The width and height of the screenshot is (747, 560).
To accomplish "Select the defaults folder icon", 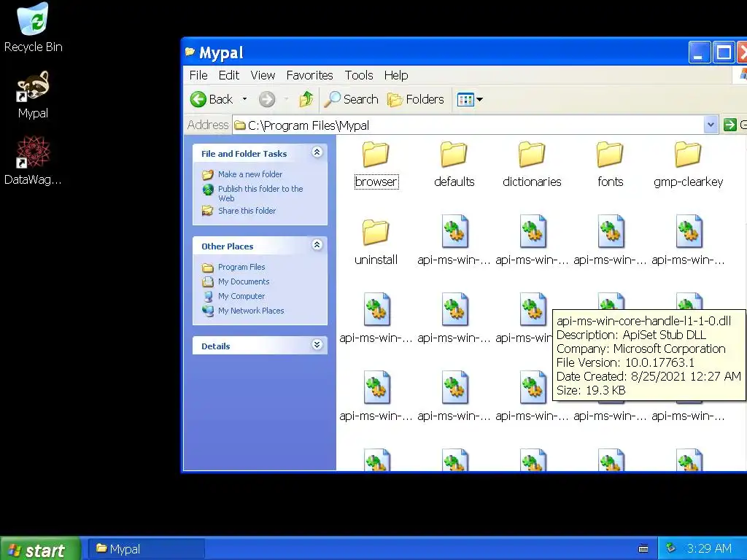I will 454,155.
